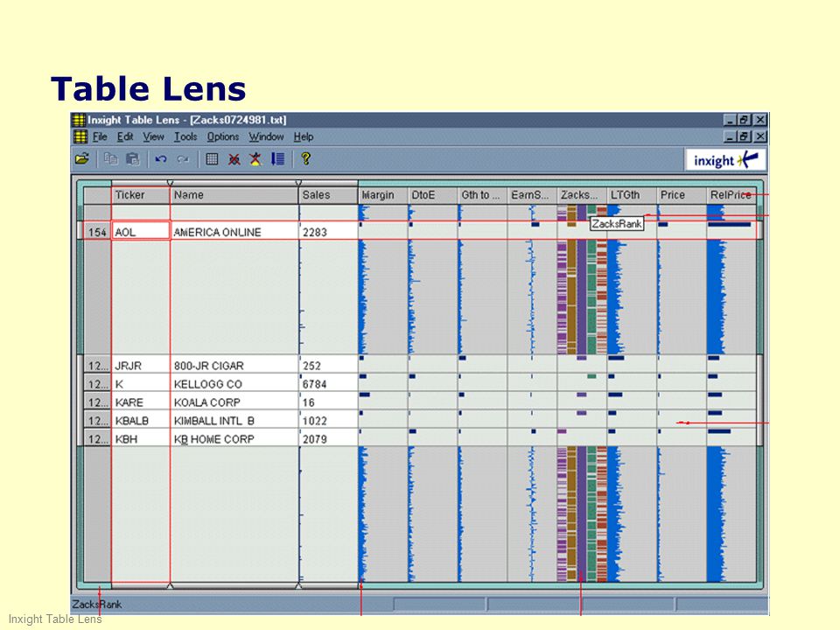Open the Edit menu

point(125,136)
